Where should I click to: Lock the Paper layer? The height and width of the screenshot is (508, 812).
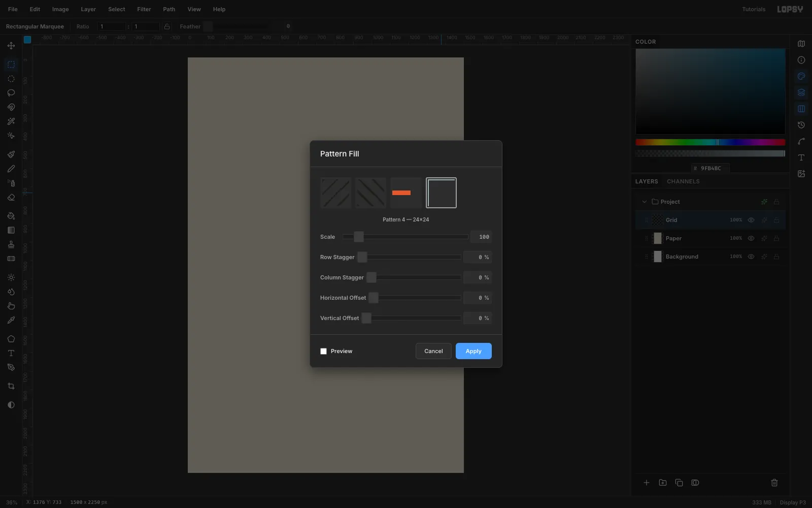(776, 238)
